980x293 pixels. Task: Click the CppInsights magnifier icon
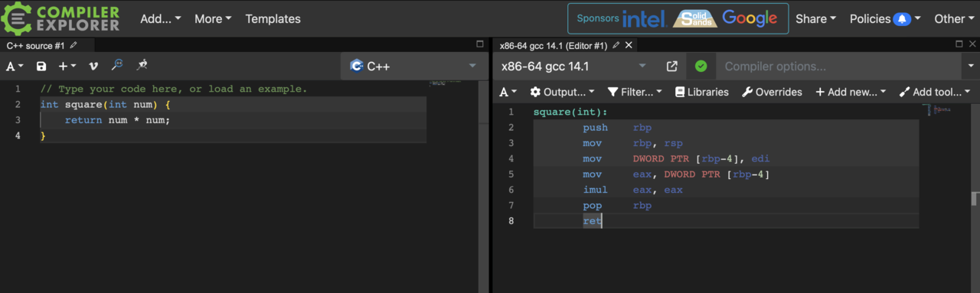click(x=117, y=66)
